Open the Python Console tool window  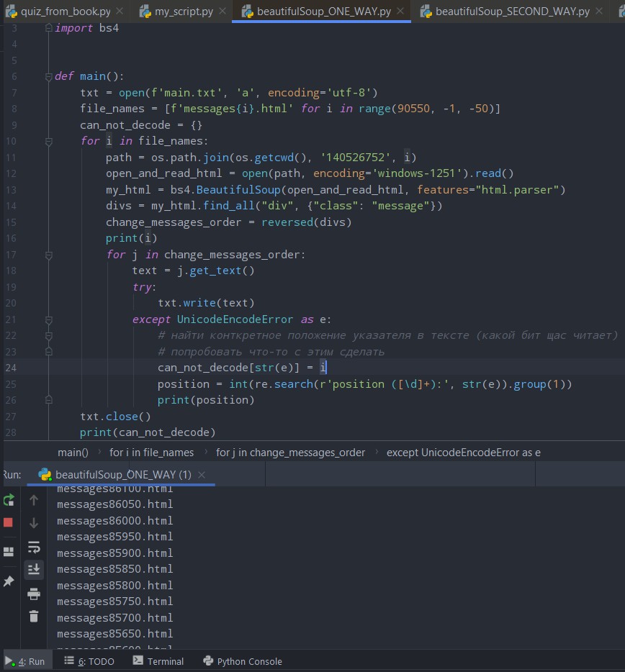coord(243,661)
